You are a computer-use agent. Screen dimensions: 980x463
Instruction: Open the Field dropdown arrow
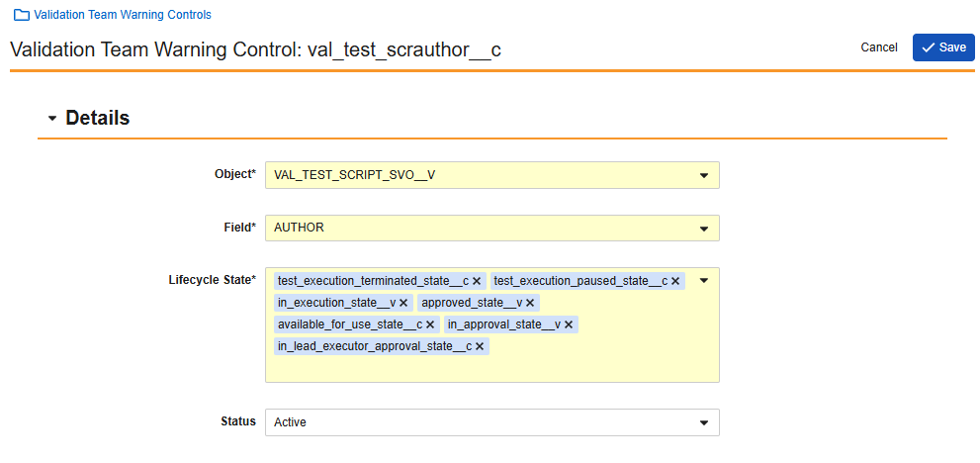tap(703, 229)
